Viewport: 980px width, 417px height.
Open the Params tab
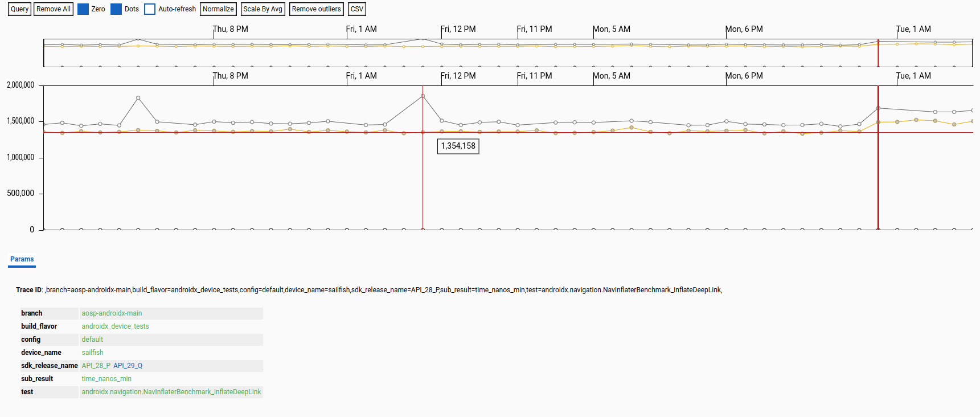pos(22,259)
